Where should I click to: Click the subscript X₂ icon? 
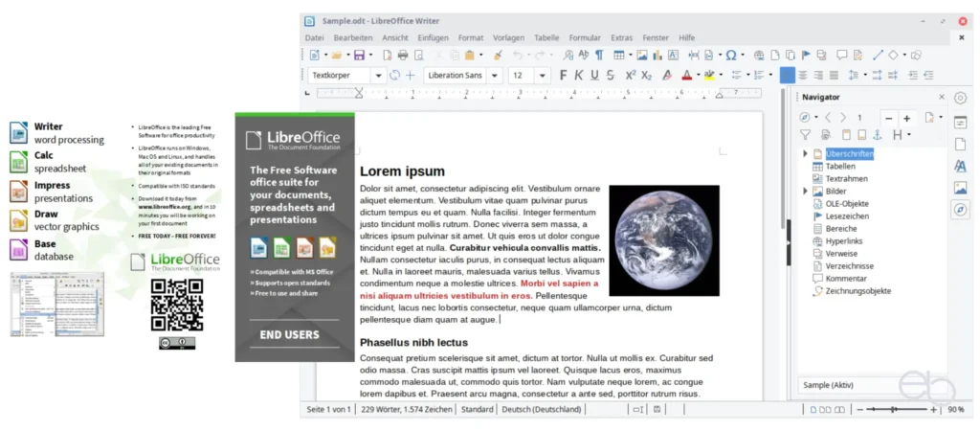[647, 75]
